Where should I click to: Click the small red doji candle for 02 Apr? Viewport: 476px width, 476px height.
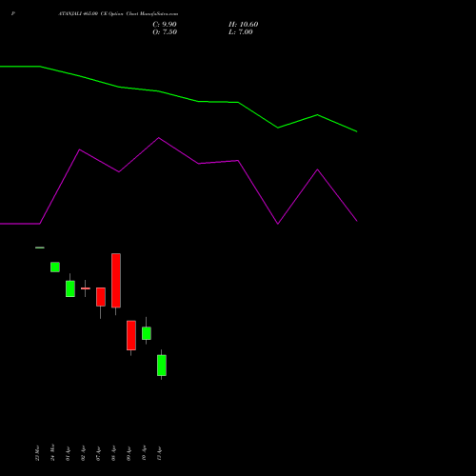tap(86, 288)
